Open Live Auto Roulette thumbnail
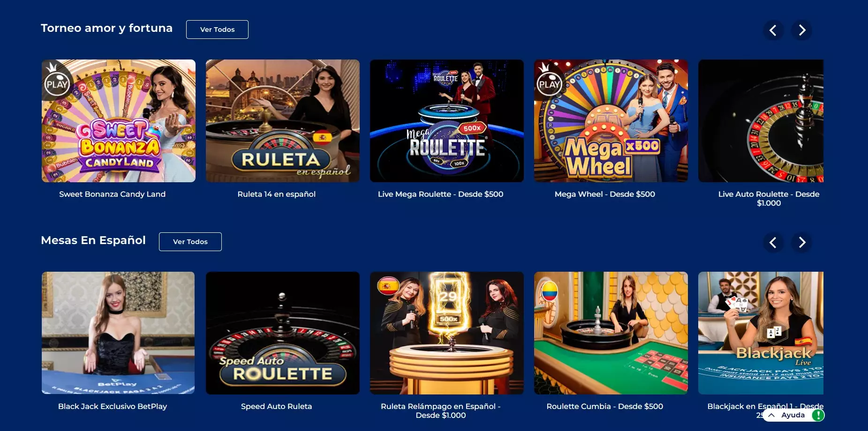This screenshot has width=868, height=431. tap(761, 121)
